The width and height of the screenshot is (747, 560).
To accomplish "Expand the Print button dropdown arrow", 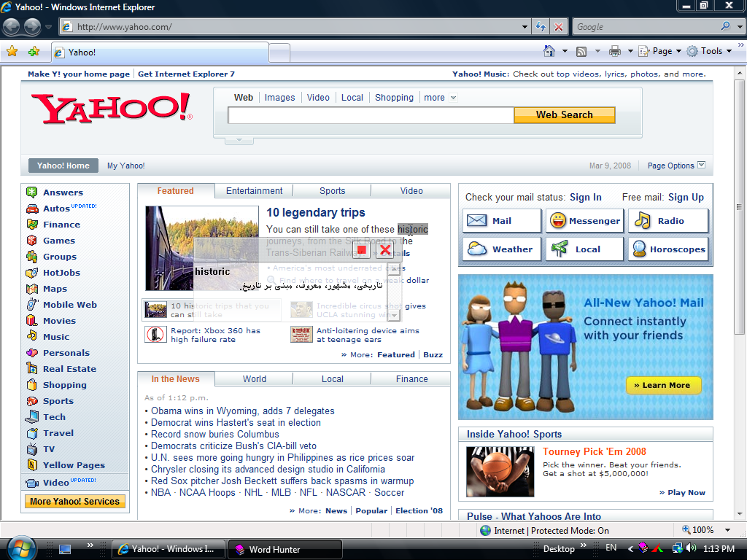I will (x=630, y=51).
